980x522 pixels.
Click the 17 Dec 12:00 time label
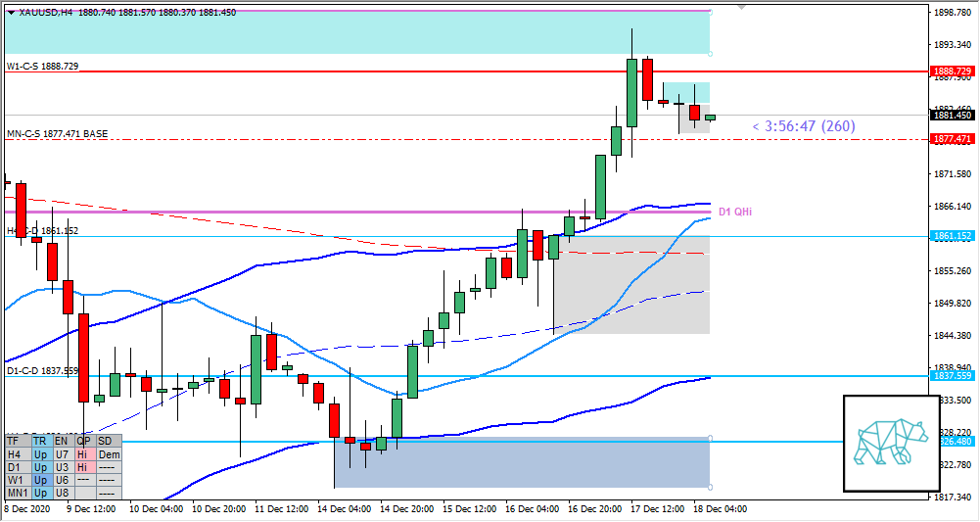(658, 509)
